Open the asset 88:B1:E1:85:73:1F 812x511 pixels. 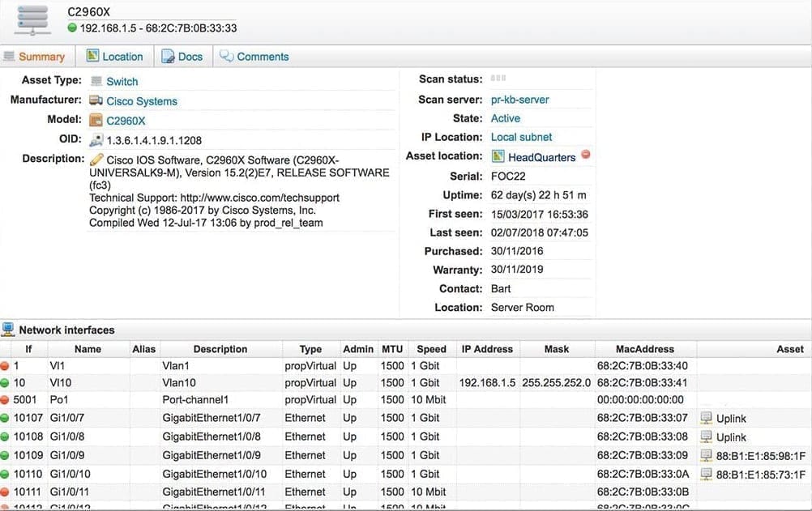761,475
